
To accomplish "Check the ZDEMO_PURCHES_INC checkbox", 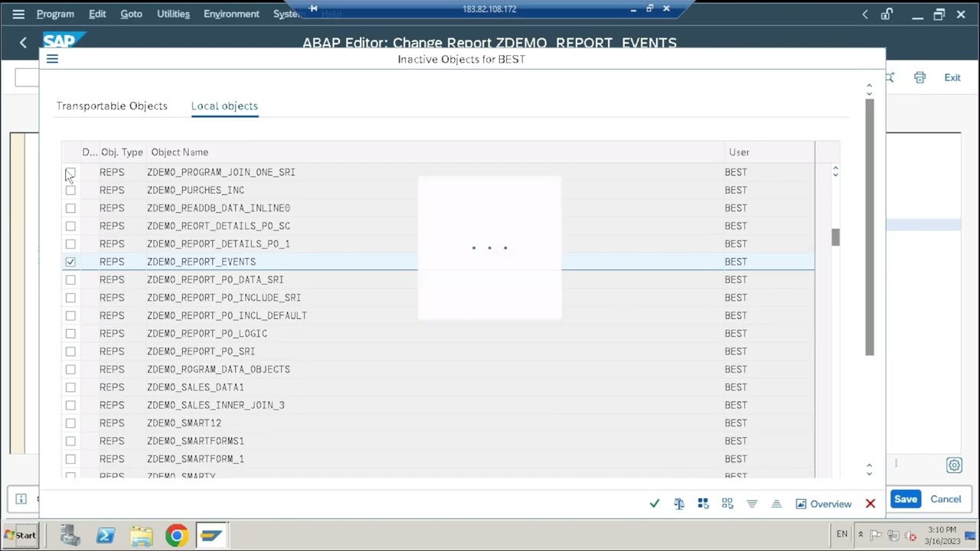I will 70,190.
